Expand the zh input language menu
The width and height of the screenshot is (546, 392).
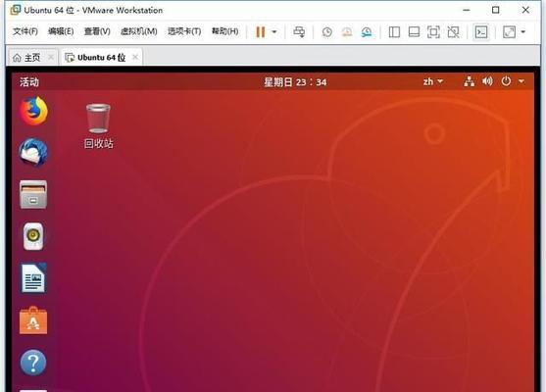click(x=433, y=81)
